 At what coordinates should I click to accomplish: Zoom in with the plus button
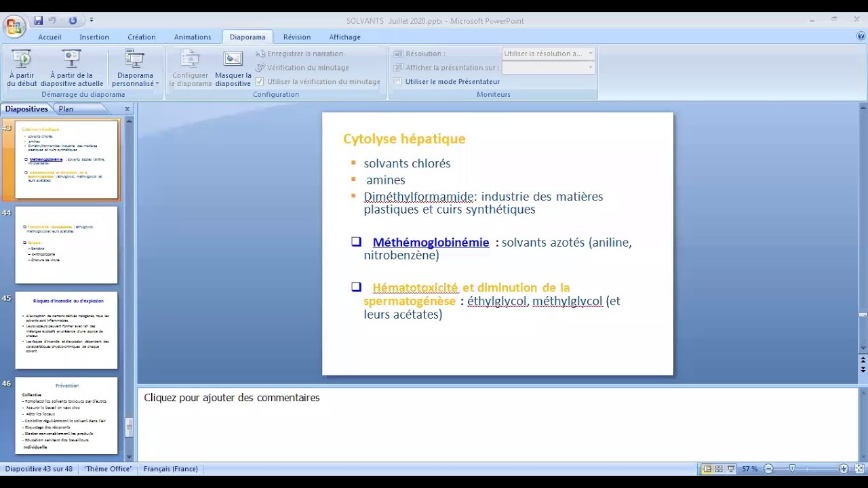[x=844, y=469]
